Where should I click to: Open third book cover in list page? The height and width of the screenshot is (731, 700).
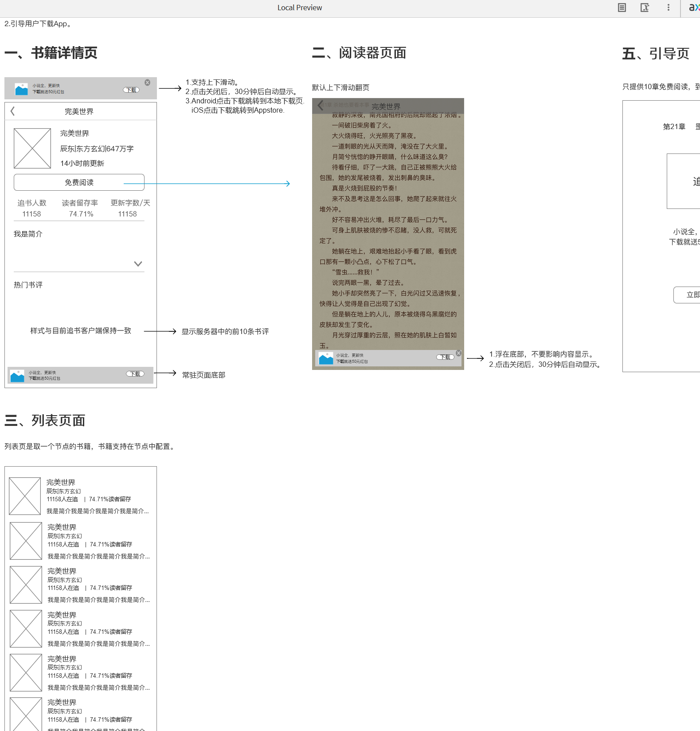pos(26,585)
